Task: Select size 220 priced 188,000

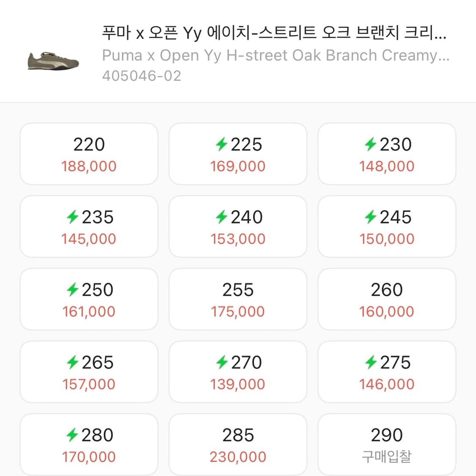Action: [x=89, y=154]
